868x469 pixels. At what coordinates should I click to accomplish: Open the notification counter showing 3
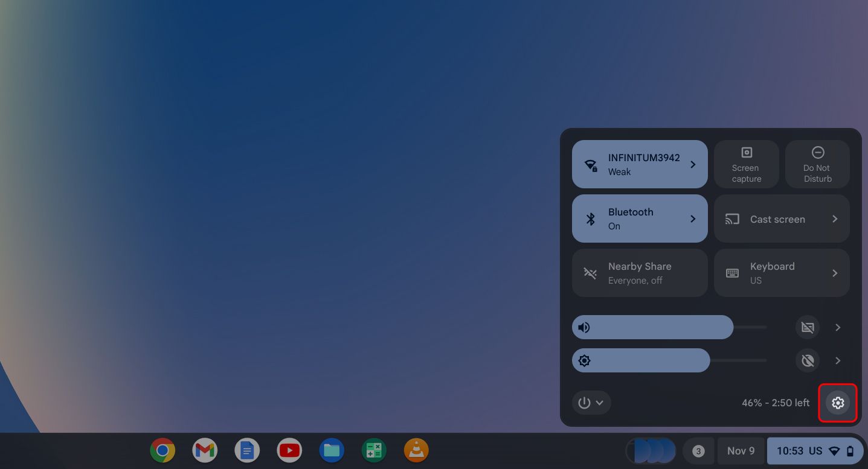[698, 450]
